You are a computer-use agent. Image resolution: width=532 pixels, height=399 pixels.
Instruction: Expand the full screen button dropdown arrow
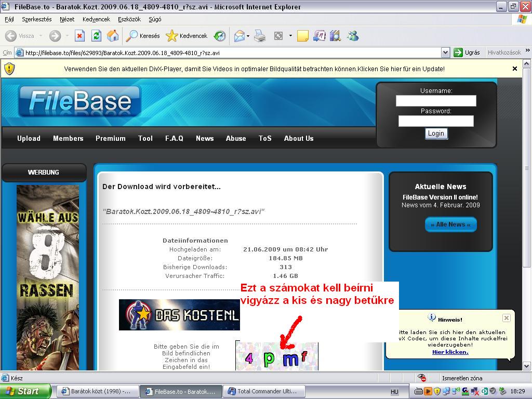(290, 36)
